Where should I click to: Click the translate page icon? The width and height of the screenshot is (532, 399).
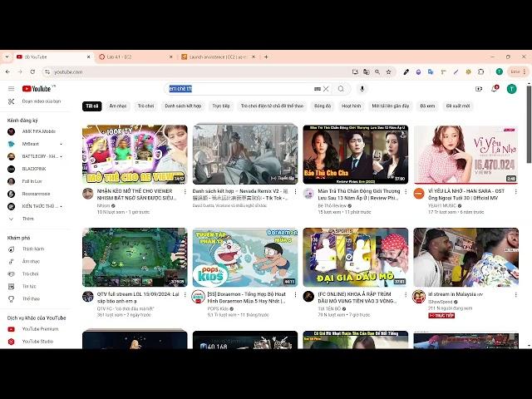pyautogui.click(x=366, y=72)
